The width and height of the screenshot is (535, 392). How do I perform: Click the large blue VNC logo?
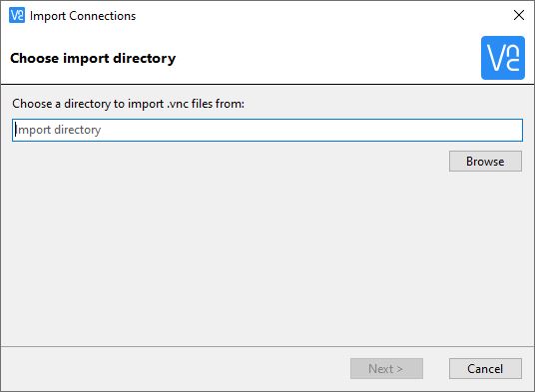(x=503, y=58)
